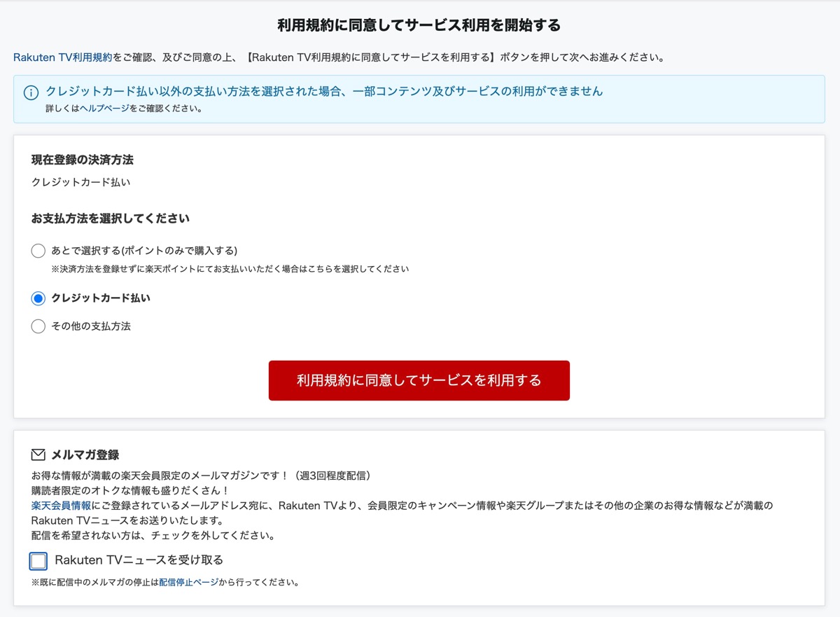Click 利用規約に同意してサービスを利用する button
This screenshot has width=840, height=617.
click(x=419, y=380)
